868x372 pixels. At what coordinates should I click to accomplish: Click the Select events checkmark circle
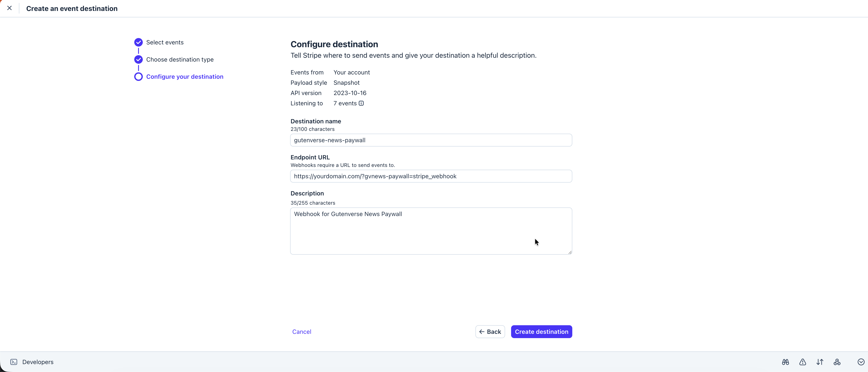[x=139, y=42]
